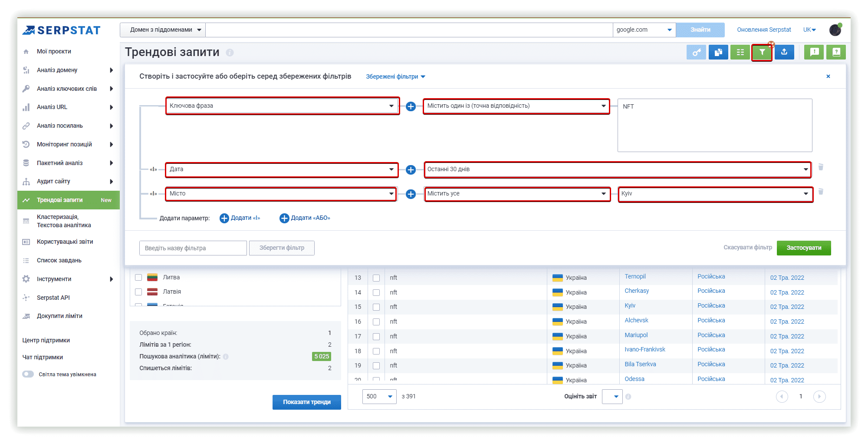Select checkbox in row 16
868x444 pixels.
[x=376, y=322]
